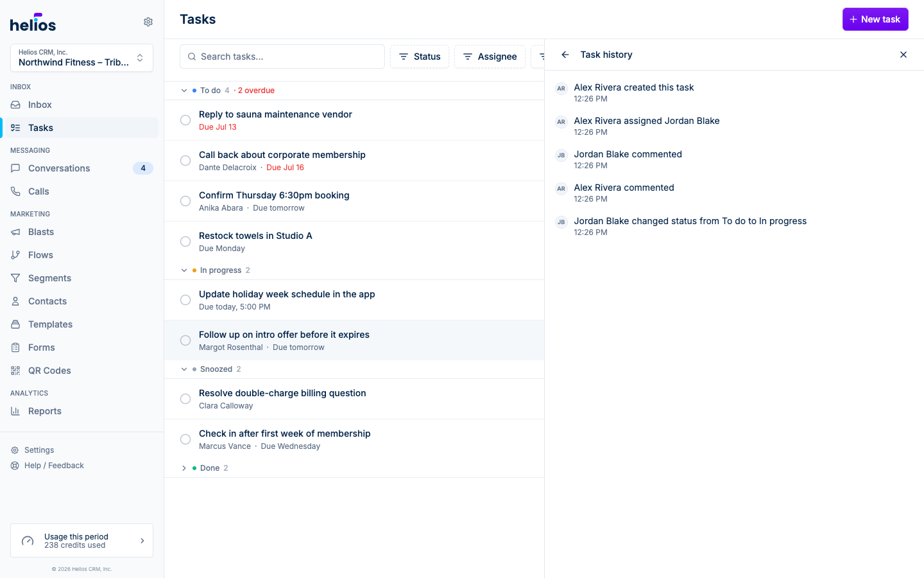The width and height of the screenshot is (924, 578).
Task: Click the search magnifier icon
Action: coord(192,57)
